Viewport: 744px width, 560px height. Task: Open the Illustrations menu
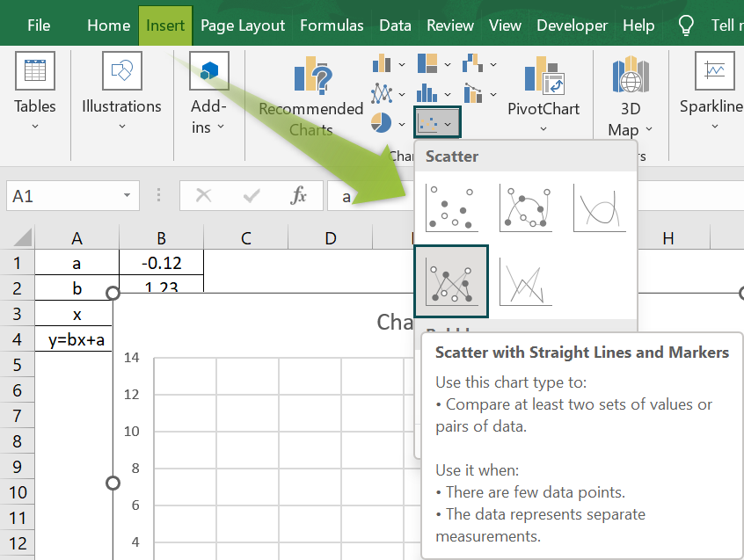pyautogui.click(x=121, y=91)
